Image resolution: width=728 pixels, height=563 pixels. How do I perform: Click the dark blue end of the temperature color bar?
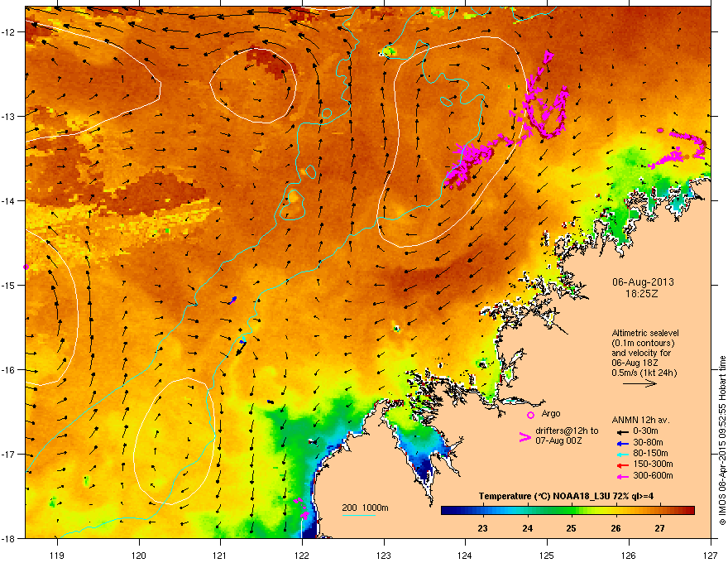coord(447,511)
